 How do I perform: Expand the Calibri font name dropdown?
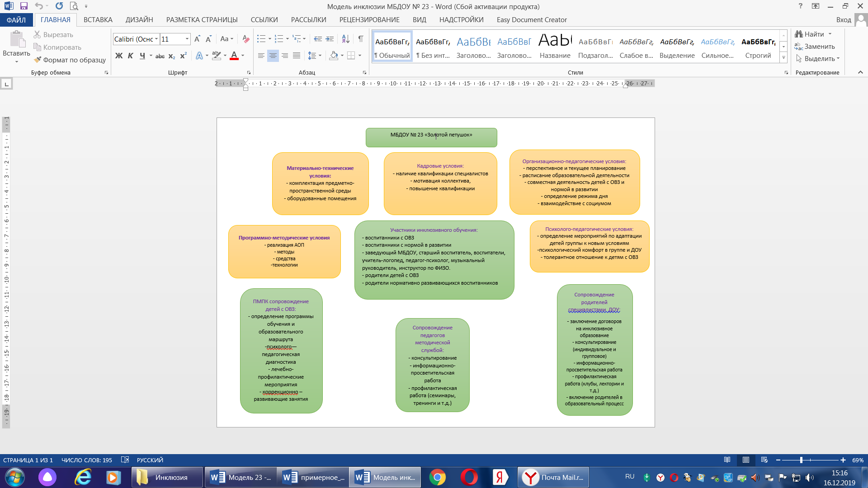156,39
